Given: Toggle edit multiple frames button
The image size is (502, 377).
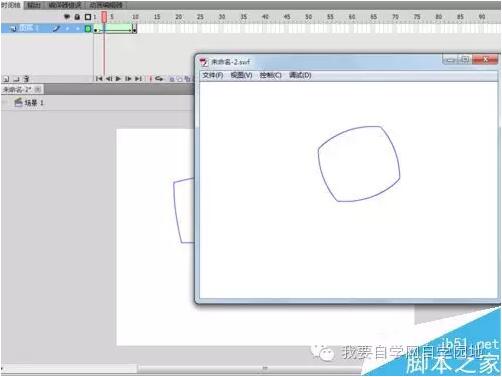Looking at the screenshot, I should point(187,79).
